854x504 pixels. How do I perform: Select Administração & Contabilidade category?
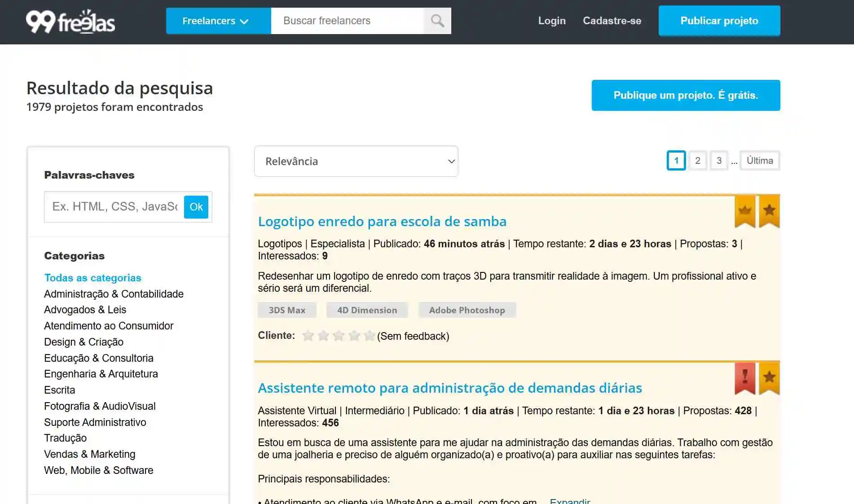click(x=114, y=294)
